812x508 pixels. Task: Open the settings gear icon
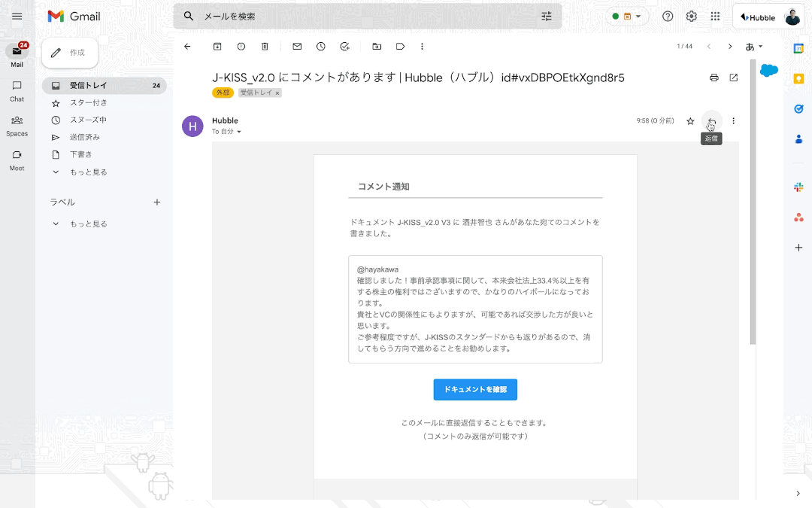tap(692, 17)
